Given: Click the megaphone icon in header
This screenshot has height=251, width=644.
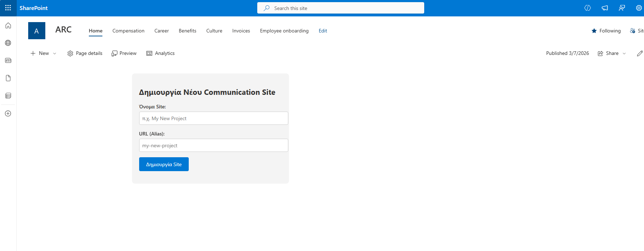Looking at the screenshot, I should click(605, 8).
